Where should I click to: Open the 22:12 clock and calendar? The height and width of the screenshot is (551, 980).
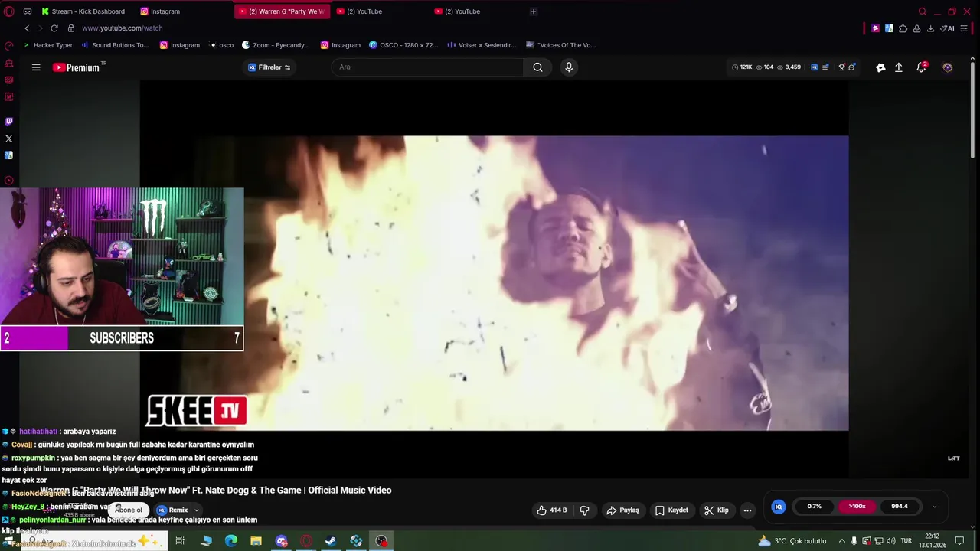[932, 541]
